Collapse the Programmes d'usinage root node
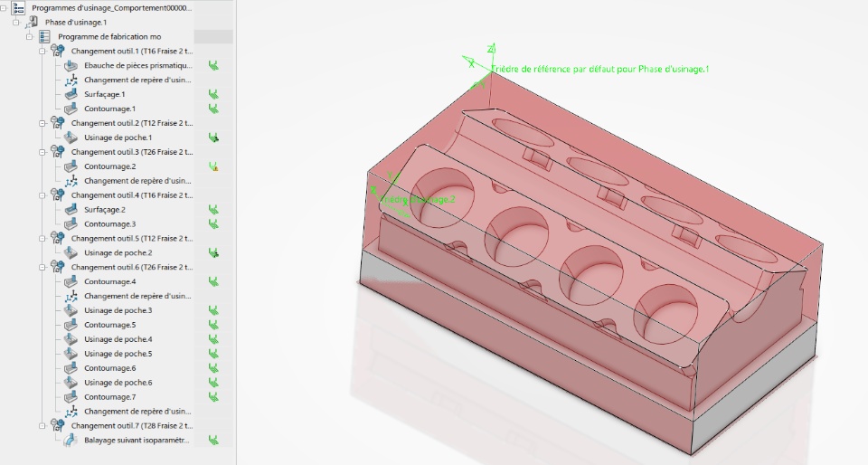The image size is (868, 465). pyautogui.click(x=3, y=8)
